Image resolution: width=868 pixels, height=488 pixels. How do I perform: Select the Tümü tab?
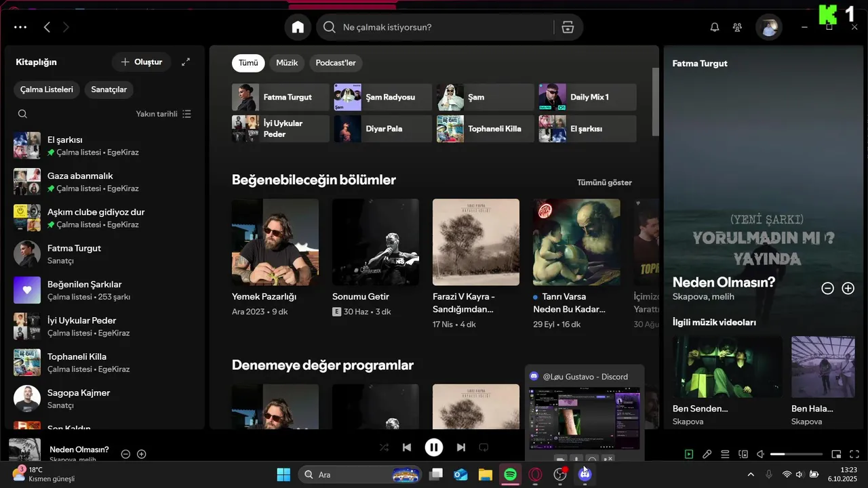click(248, 63)
